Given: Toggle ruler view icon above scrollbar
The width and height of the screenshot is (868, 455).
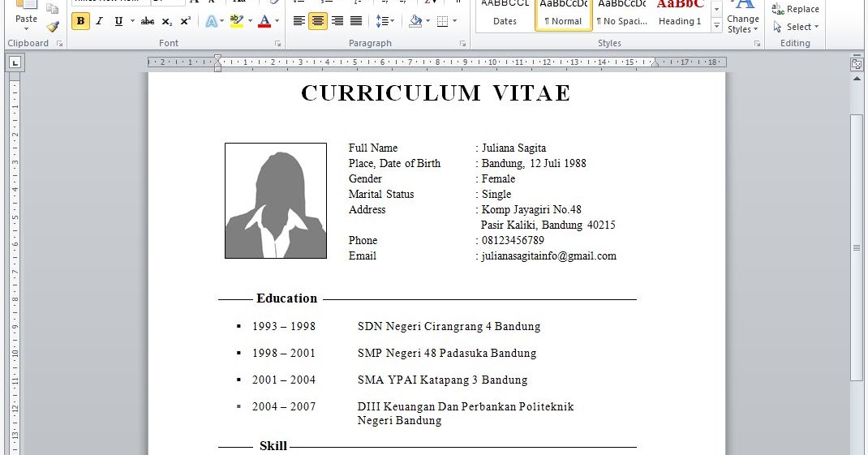Looking at the screenshot, I should pyautogui.click(x=857, y=64).
